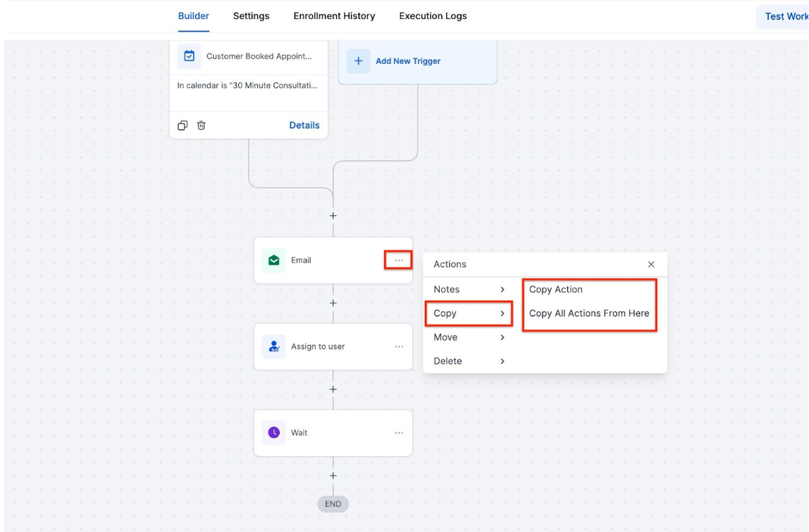
Task: Expand the Notes submenu
Action: point(468,289)
